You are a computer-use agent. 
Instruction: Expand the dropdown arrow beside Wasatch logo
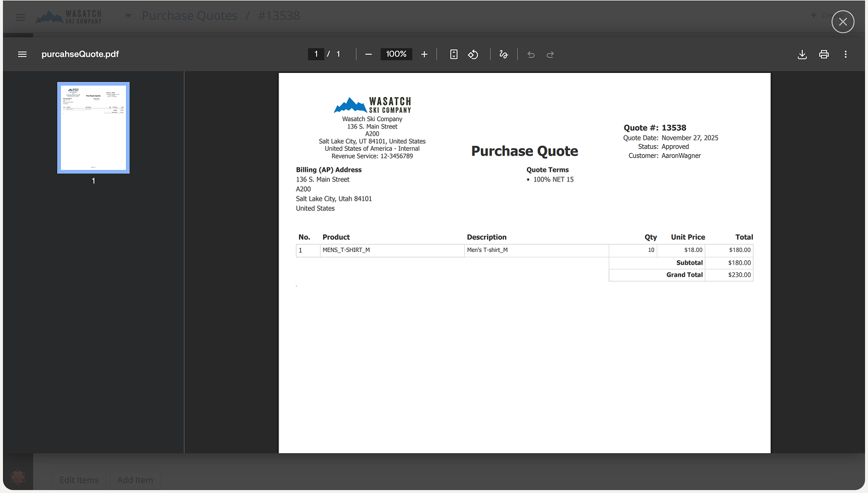coord(128,16)
